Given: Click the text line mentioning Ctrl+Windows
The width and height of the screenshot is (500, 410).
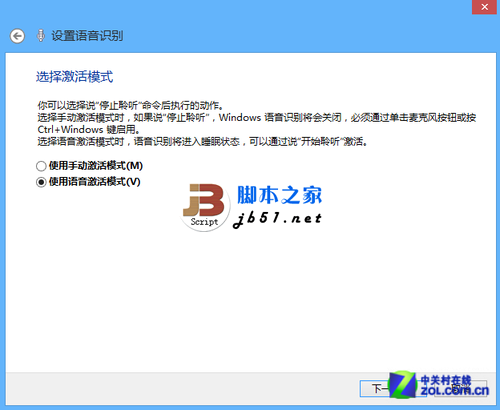Looking at the screenshot, I should point(89,129).
